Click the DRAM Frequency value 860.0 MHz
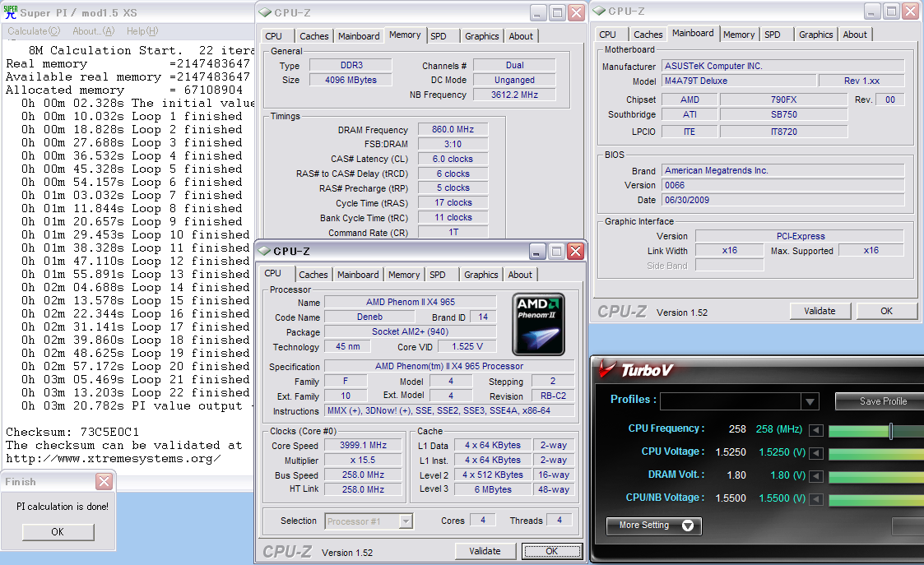 click(453, 129)
